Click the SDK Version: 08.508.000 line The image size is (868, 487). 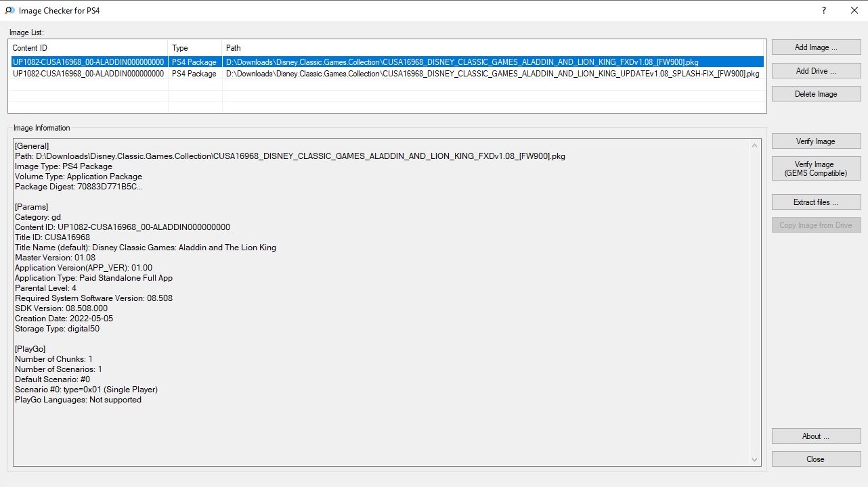tap(61, 308)
